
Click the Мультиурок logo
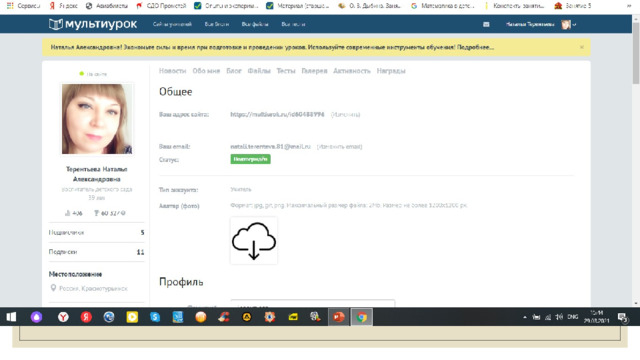coord(93,24)
